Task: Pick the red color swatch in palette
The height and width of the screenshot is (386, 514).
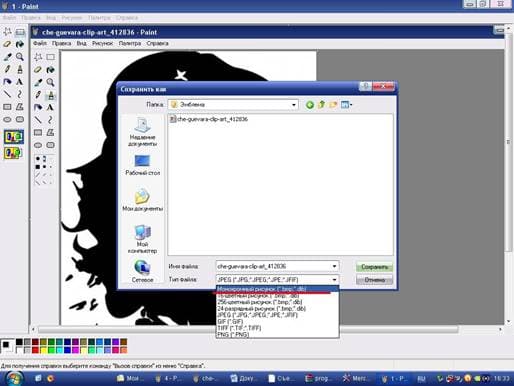Action: (35, 350)
